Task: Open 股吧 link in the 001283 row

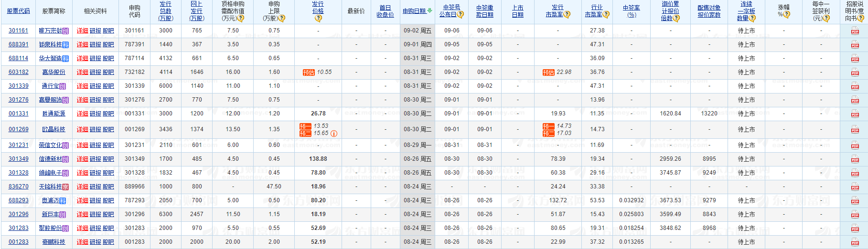Action: (108, 242)
